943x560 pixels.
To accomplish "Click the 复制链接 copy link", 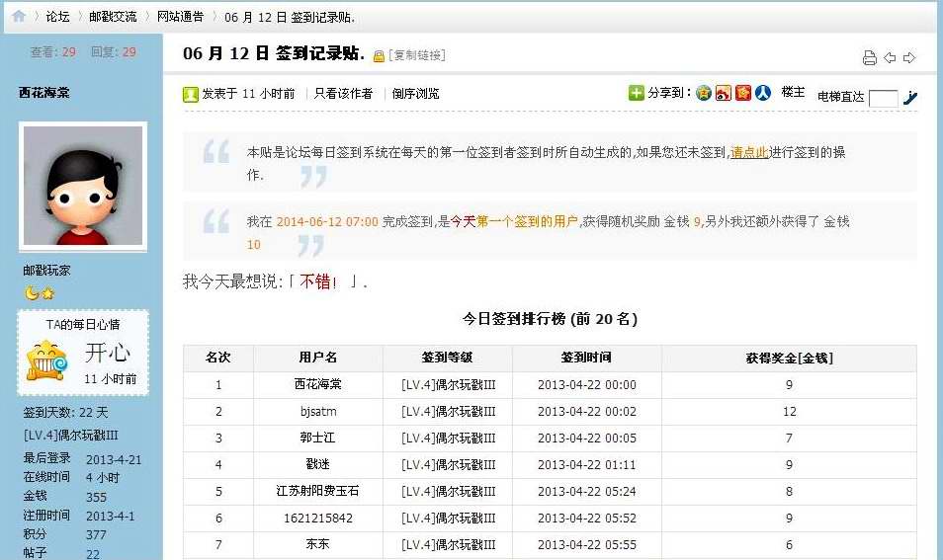I will [418, 55].
